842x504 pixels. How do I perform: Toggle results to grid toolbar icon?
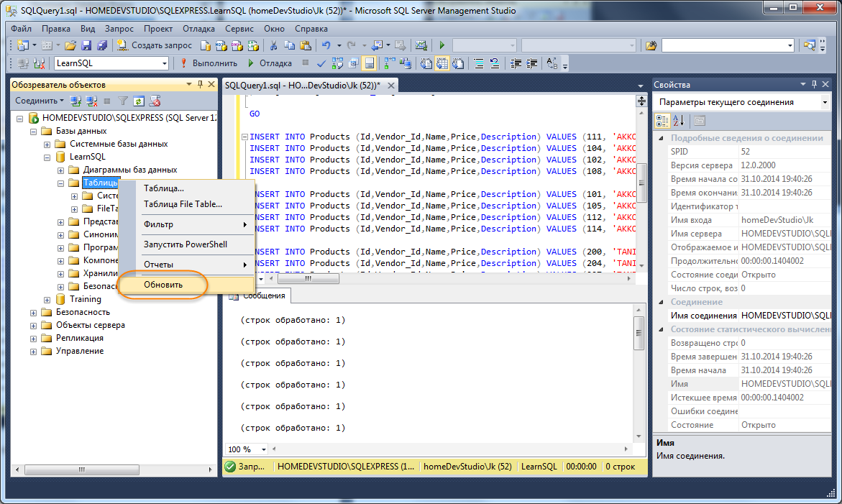442,63
